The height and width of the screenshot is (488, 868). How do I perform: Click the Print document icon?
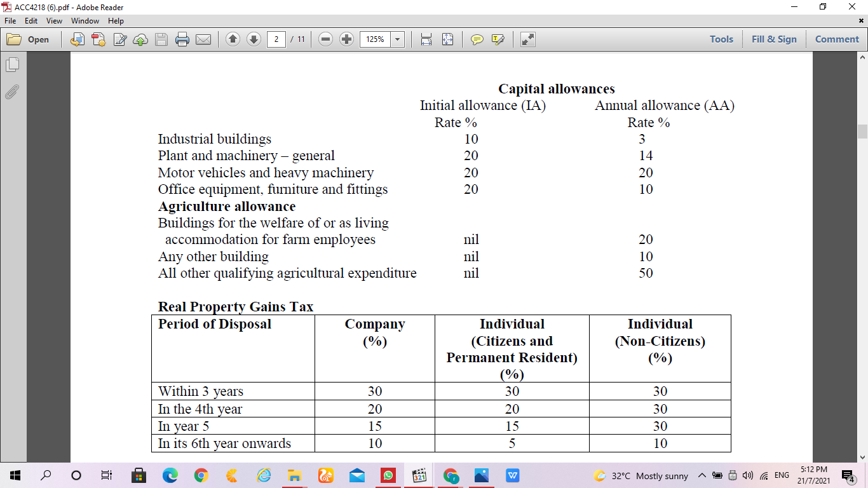point(182,39)
